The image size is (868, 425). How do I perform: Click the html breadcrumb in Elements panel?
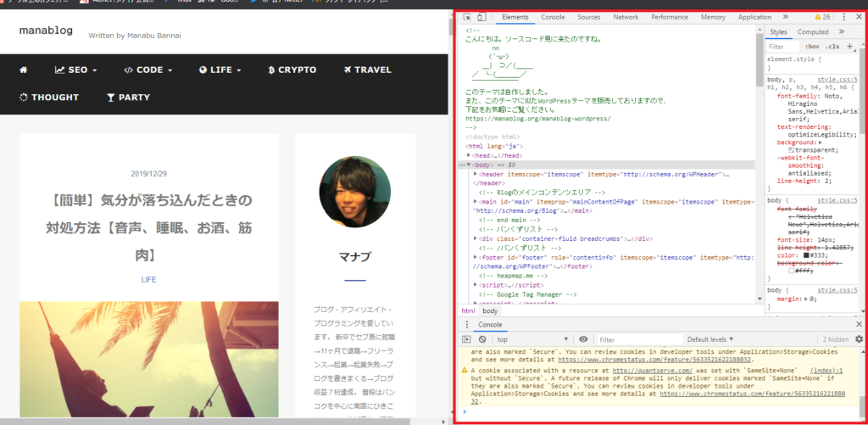(468, 310)
